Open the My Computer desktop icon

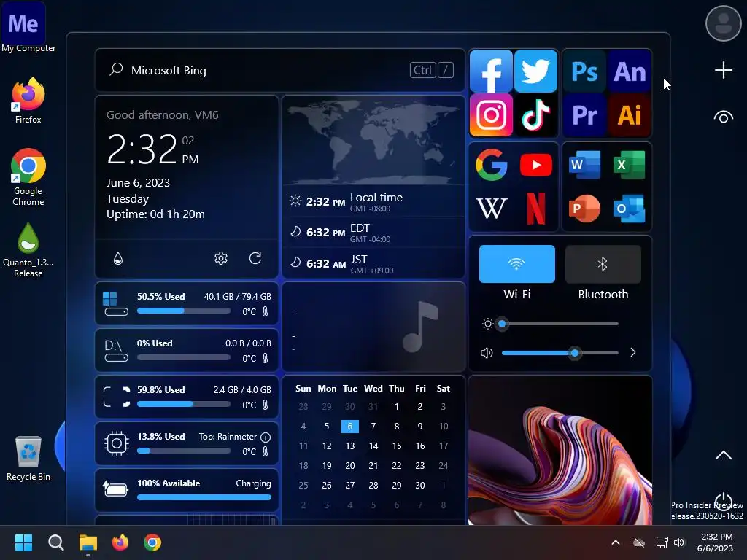pyautogui.click(x=28, y=28)
